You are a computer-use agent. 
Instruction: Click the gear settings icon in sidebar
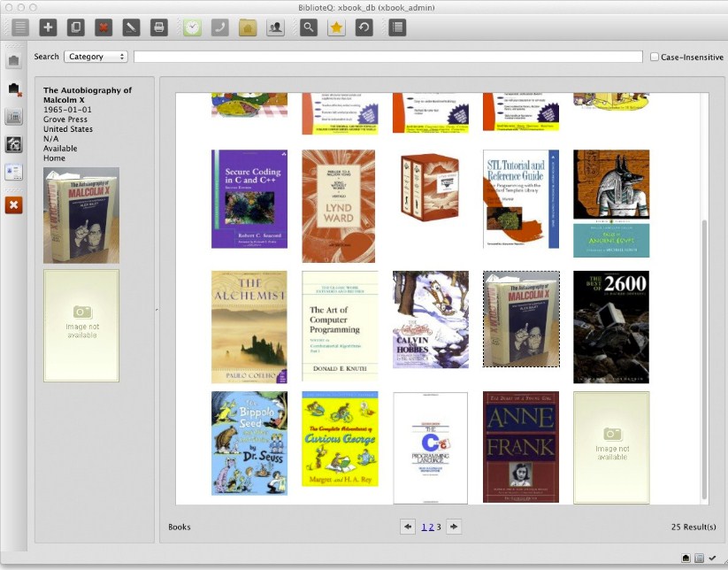click(x=13, y=144)
